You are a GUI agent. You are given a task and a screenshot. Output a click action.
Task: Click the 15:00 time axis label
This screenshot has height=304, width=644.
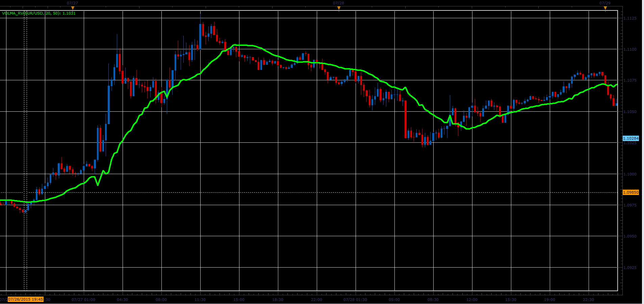239,300
